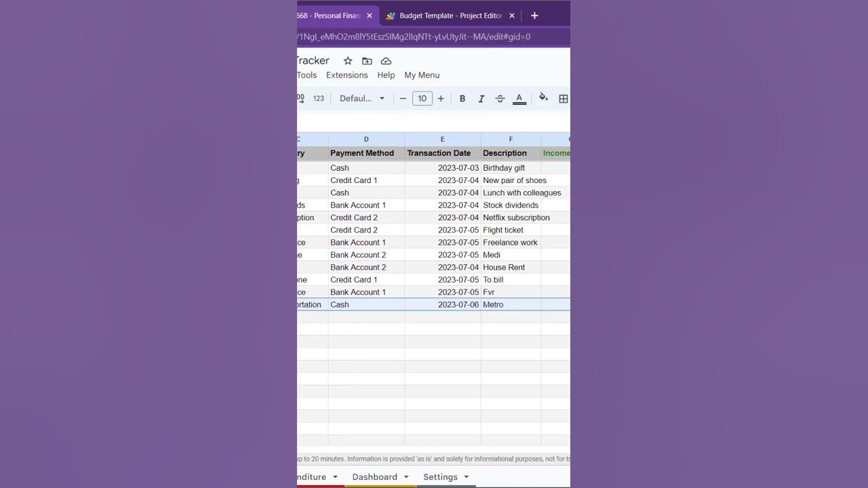The width and height of the screenshot is (868, 488).
Task: Click the Description header cell
Action: (x=511, y=153)
